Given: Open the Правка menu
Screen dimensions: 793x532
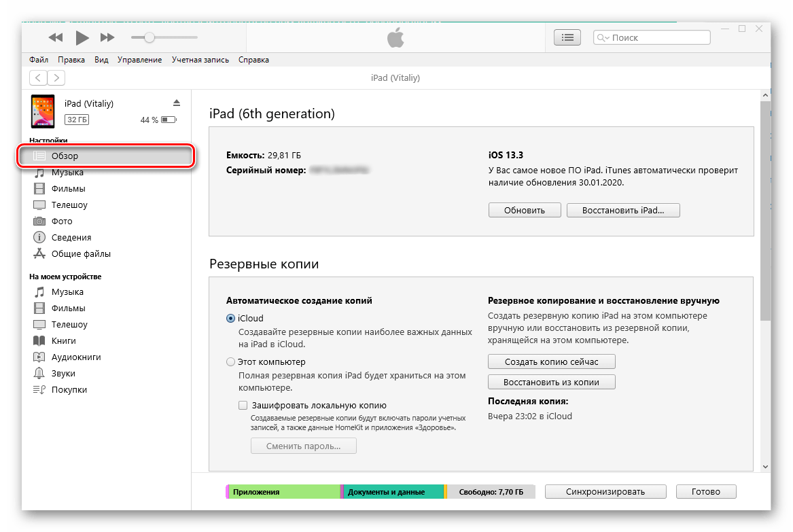Looking at the screenshot, I should 71,60.
